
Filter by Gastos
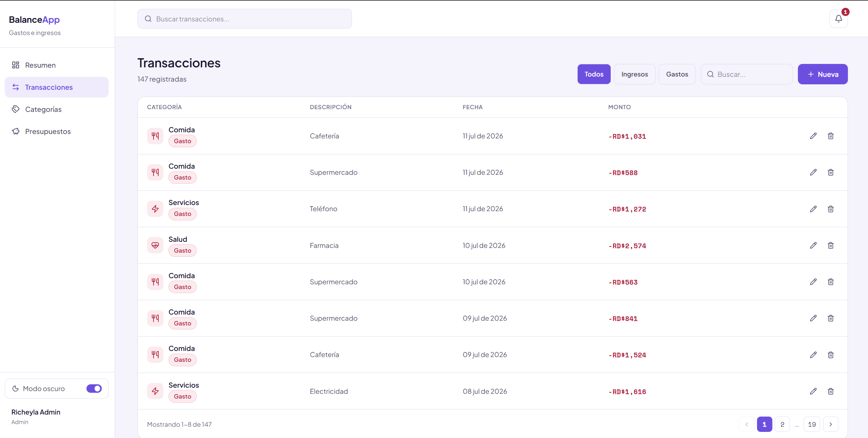click(677, 74)
